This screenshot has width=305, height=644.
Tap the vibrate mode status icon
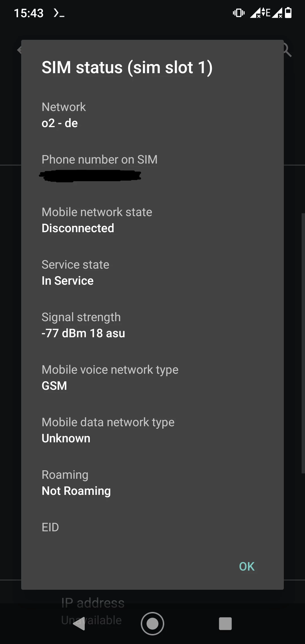click(239, 13)
